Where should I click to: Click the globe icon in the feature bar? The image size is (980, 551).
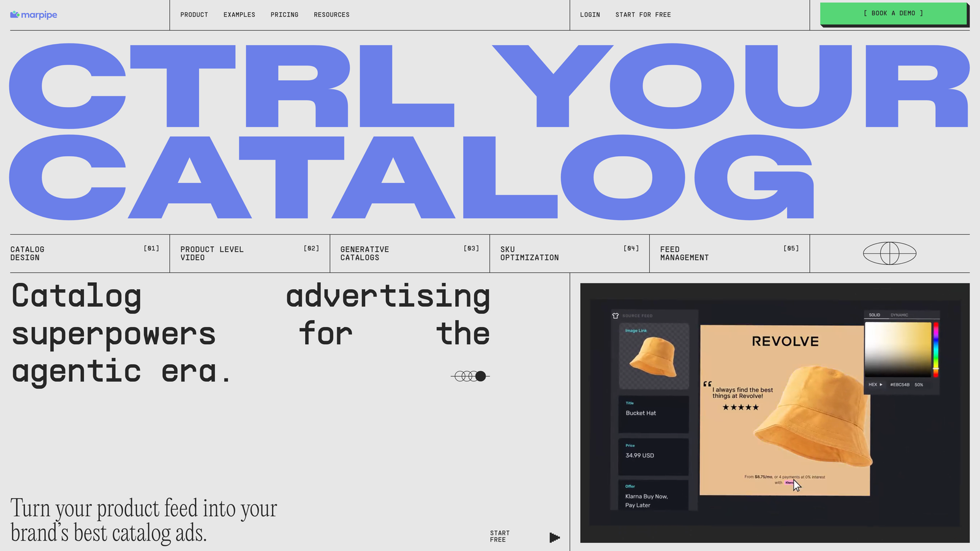tap(890, 253)
